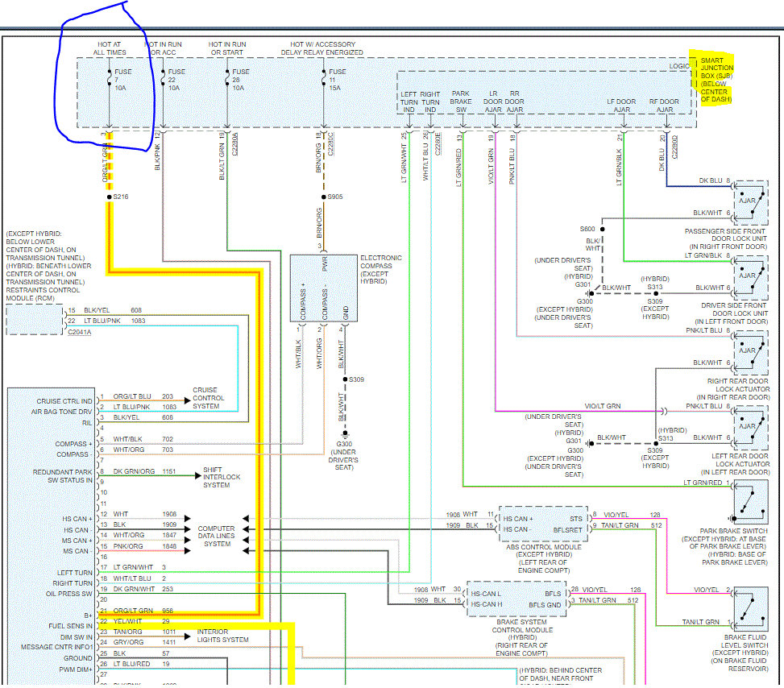The height and width of the screenshot is (688, 784).
Task: Click the Fuse 22 10A label
Action: tap(176, 80)
